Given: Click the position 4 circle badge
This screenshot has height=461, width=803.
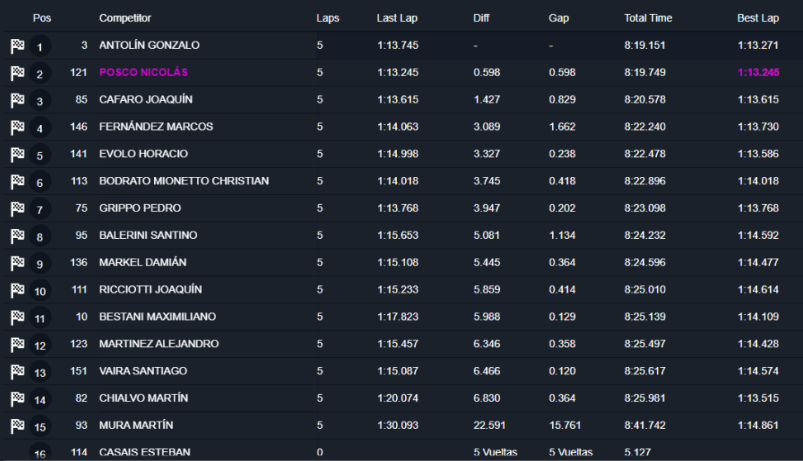Looking at the screenshot, I should (x=40, y=129).
